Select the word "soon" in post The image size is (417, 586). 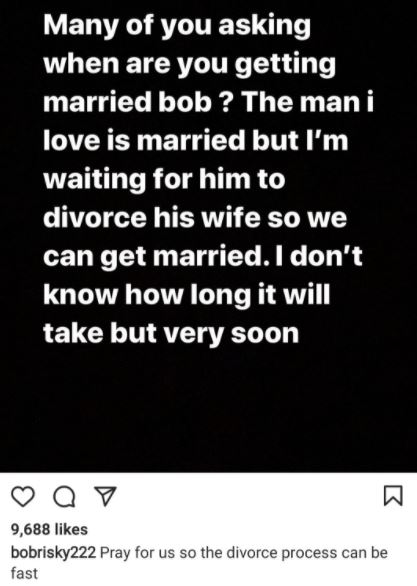pos(265,333)
